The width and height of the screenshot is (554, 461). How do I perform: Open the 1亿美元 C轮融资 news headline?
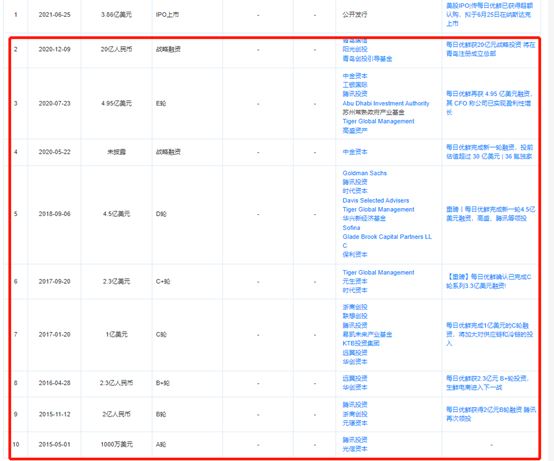coord(489,334)
